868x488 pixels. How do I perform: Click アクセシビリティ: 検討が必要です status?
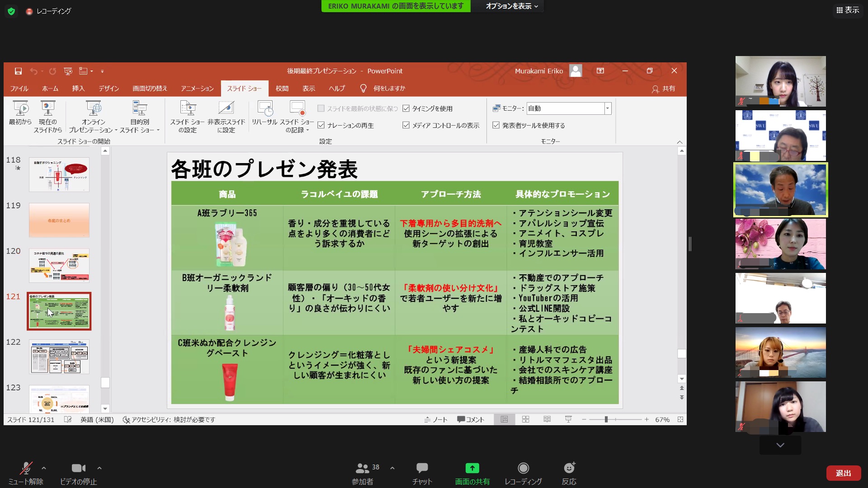tap(169, 419)
